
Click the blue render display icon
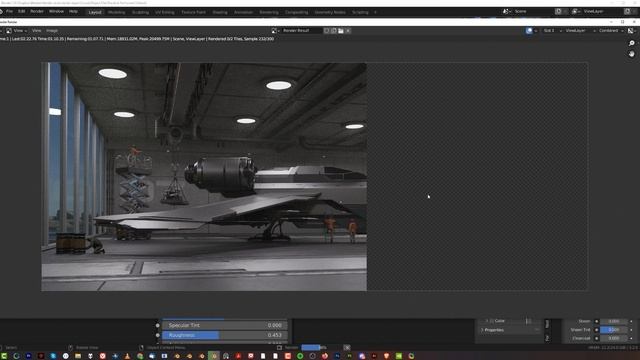coord(529,31)
